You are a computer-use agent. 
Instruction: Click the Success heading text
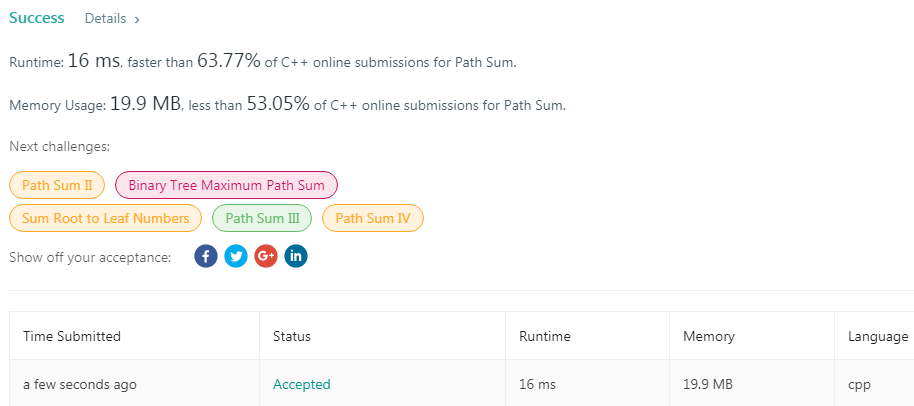37,18
